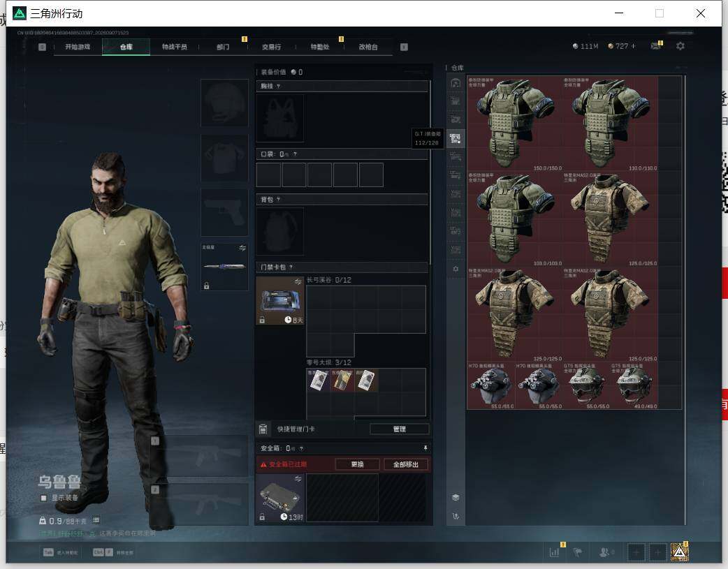Viewport: 728px width, 569px height.
Task: Open the player avatar badge in bottom right
Action: coord(679,552)
